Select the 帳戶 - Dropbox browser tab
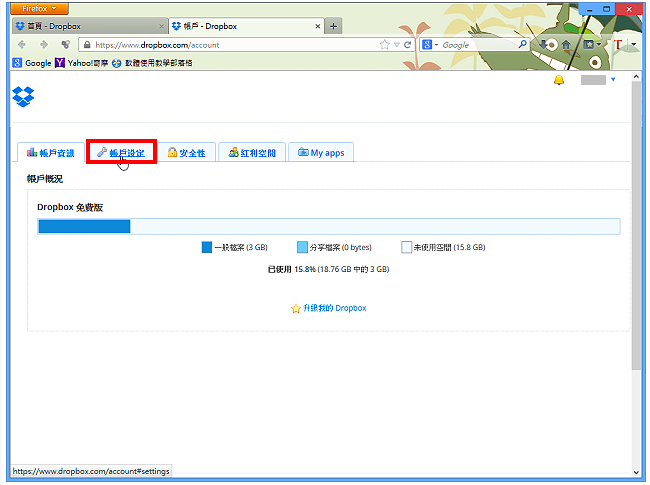This screenshot has width=650, height=485. tap(247, 27)
